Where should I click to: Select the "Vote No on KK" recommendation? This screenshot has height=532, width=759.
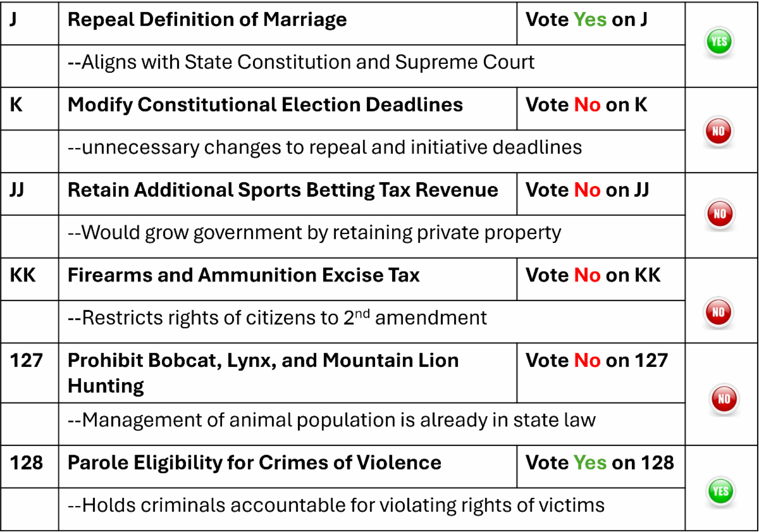pos(593,276)
